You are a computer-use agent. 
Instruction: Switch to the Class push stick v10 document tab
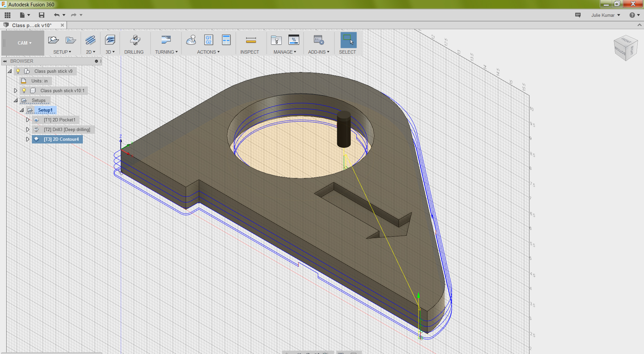(31, 25)
